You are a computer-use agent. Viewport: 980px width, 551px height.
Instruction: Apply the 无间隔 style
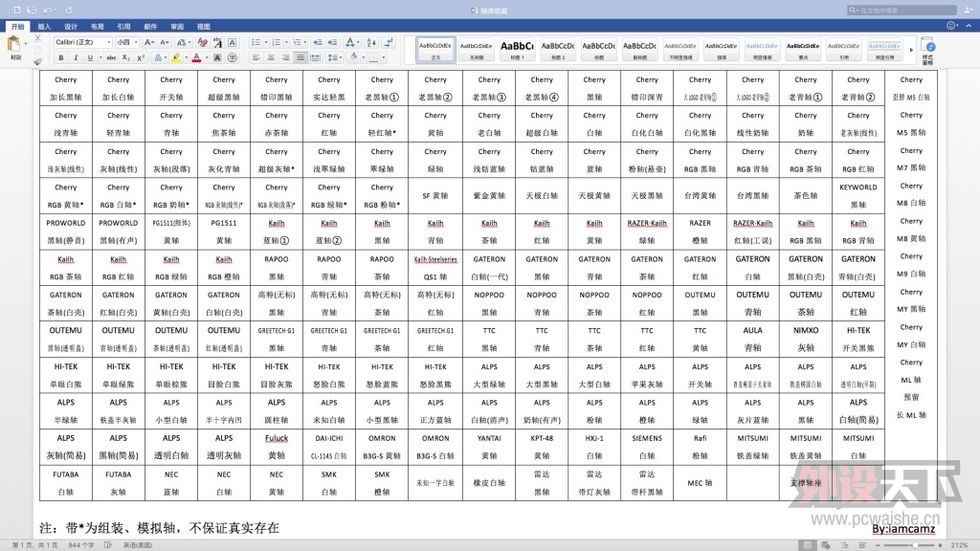tap(477, 50)
